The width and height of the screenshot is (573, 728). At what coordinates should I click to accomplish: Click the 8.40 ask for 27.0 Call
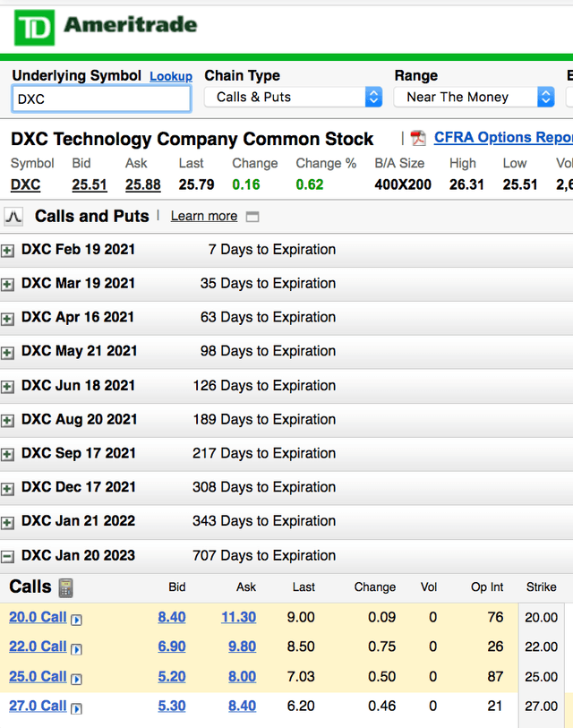(x=242, y=706)
